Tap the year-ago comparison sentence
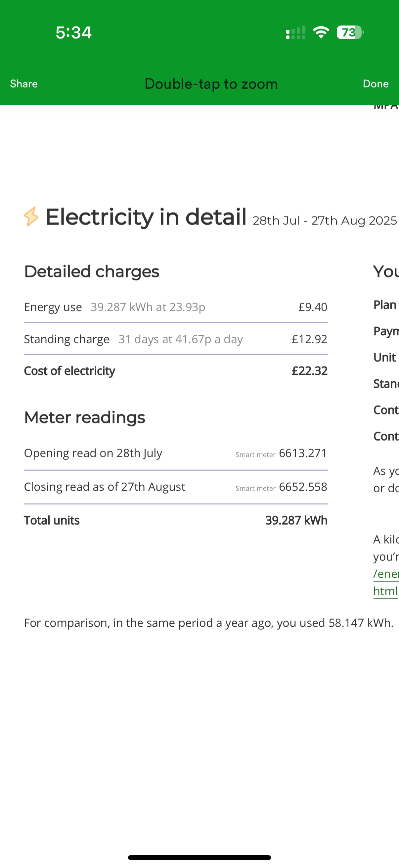399x868 pixels. click(x=208, y=623)
